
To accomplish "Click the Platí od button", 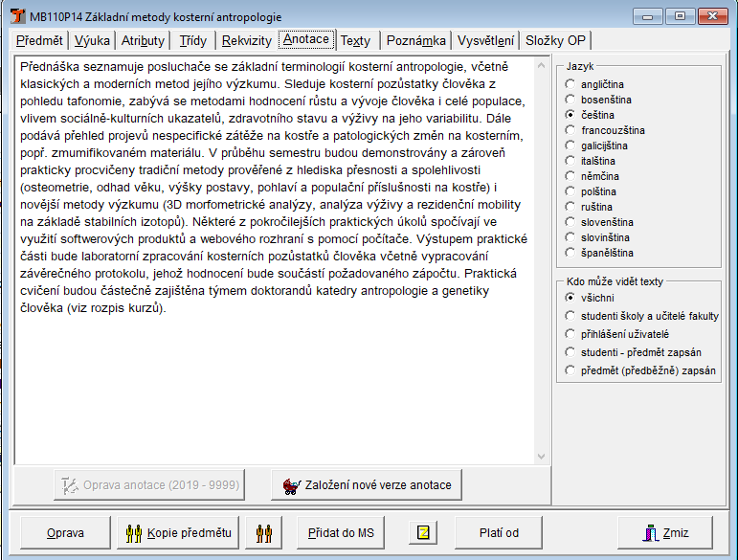I will [499, 533].
